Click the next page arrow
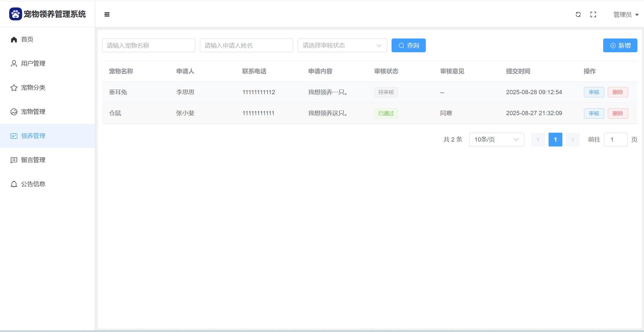This screenshot has height=332, width=644. pyautogui.click(x=572, y=140)
